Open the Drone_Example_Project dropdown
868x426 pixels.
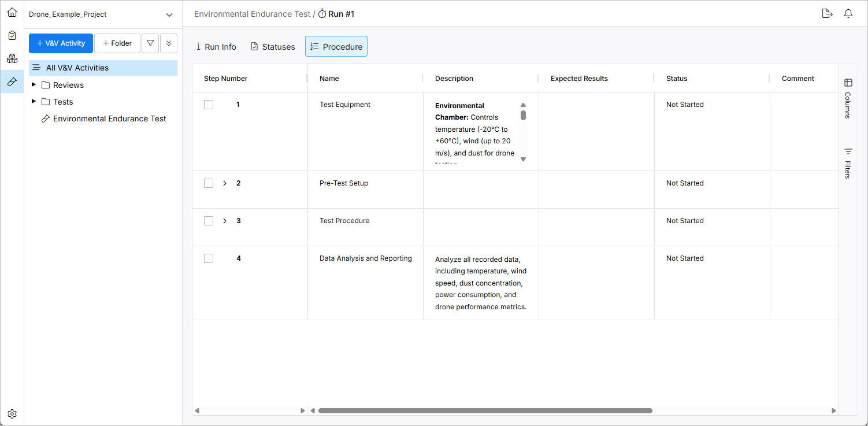(x=169, y=15)
